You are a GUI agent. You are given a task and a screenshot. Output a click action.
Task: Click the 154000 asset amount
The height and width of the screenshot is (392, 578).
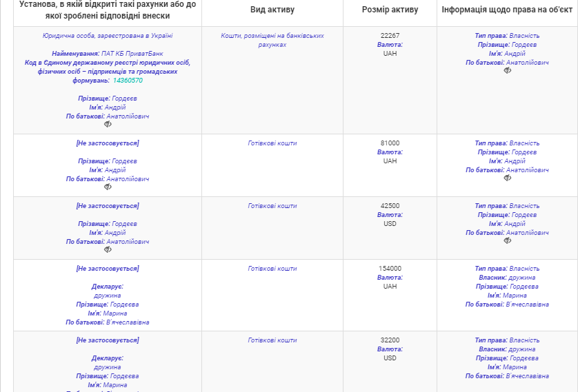coord(390,269)
